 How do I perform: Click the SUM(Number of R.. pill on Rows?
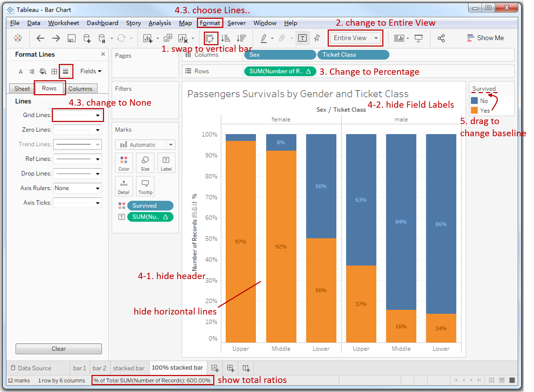[280, 71]
